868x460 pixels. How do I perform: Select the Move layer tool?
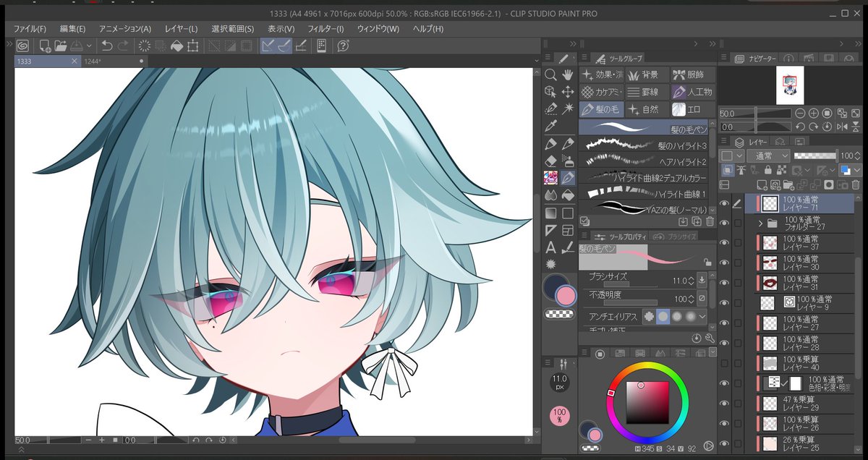tap(568, 91)
